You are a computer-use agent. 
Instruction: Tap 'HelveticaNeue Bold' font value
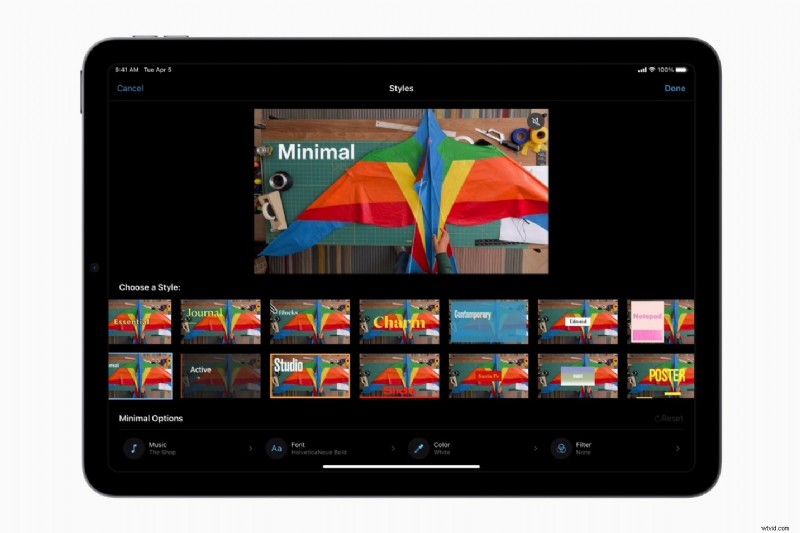(x=319, y=452)
